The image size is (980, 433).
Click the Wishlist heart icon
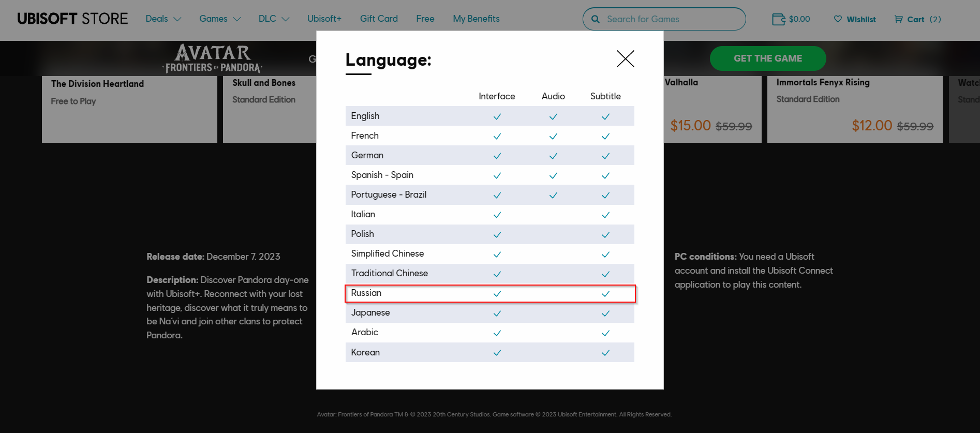tap(838, 19)
